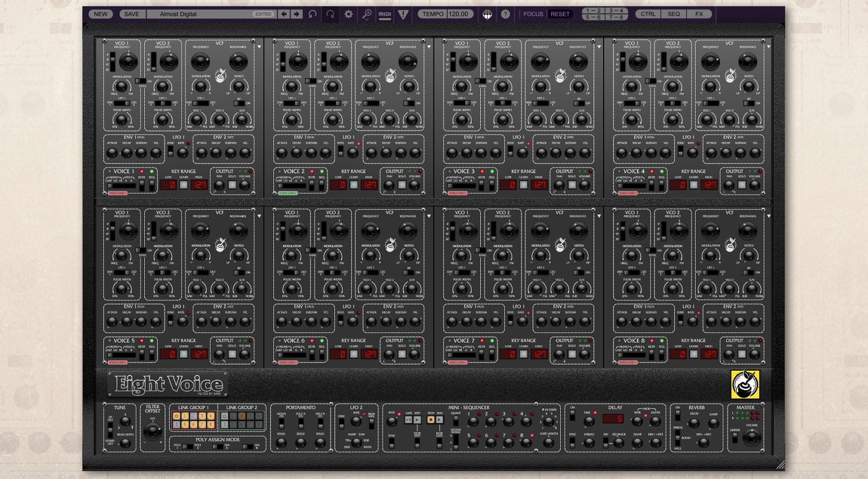Viewport: 868px width, 479px height.
Task: Click the SAVE button
Action: pos(132,14)
